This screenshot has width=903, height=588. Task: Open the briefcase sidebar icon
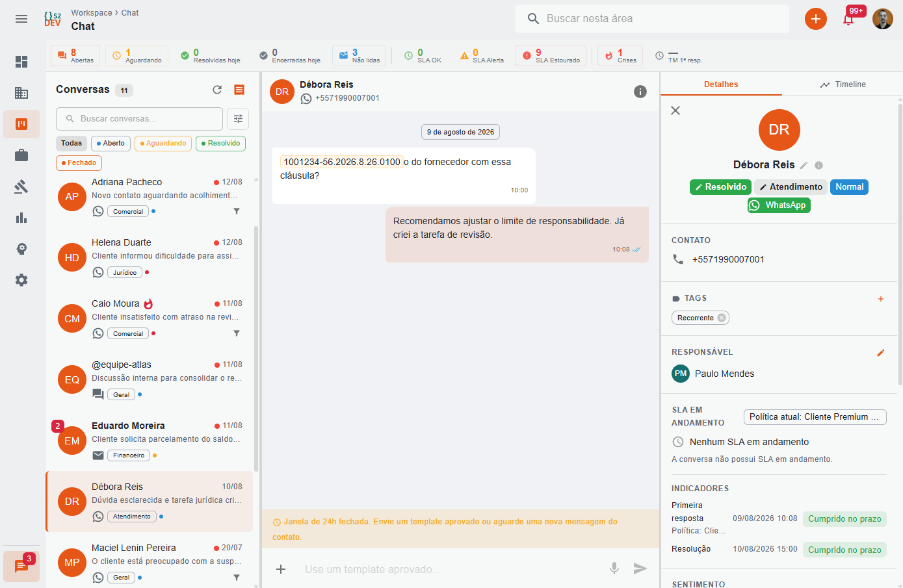pyautogui.click(x=21, y=155)
